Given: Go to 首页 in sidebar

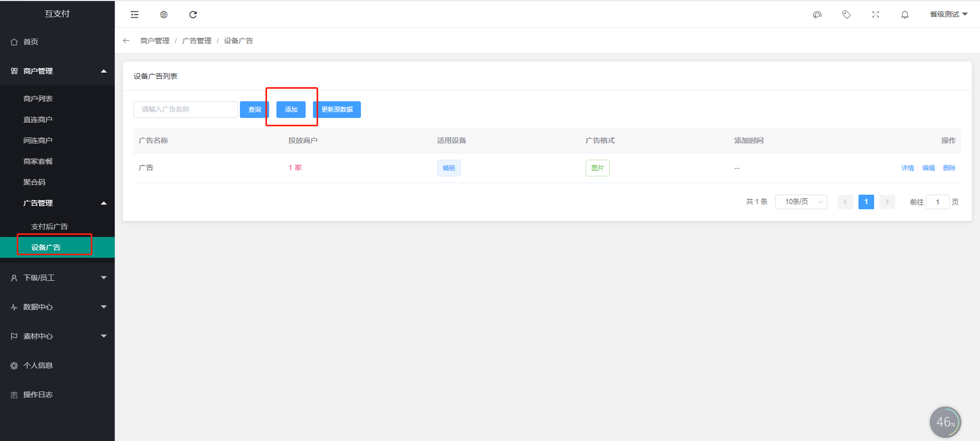Looking at the screenshot, I should (x=57, y=42).
